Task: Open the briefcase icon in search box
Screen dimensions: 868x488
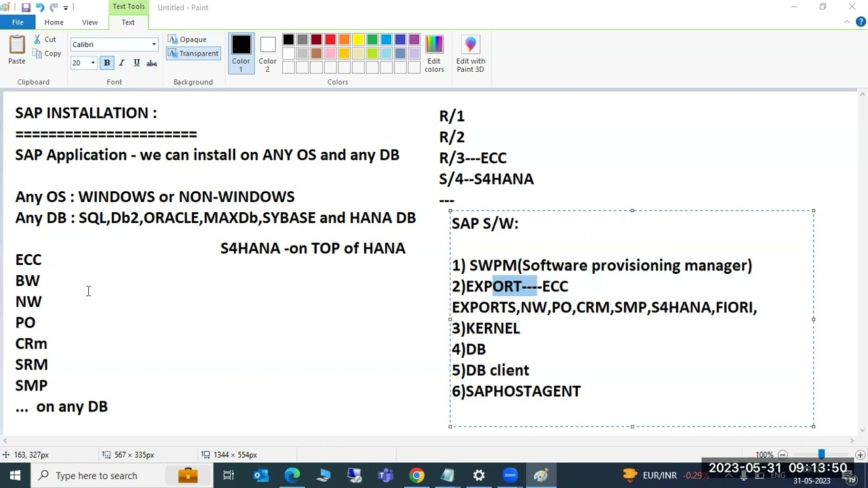Action: [x=188, y=476]
